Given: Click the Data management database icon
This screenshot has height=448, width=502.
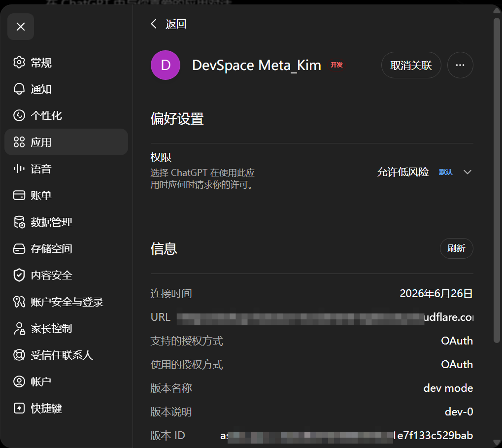Looking at the screenshot, I should click(19, 222).
